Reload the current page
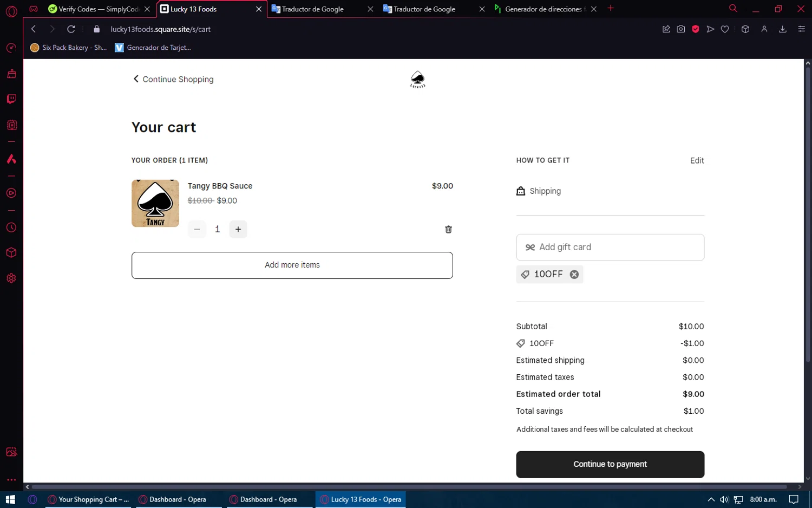This screenshot has width=812, height=508. pyautogui.click(x=71, y=29)
